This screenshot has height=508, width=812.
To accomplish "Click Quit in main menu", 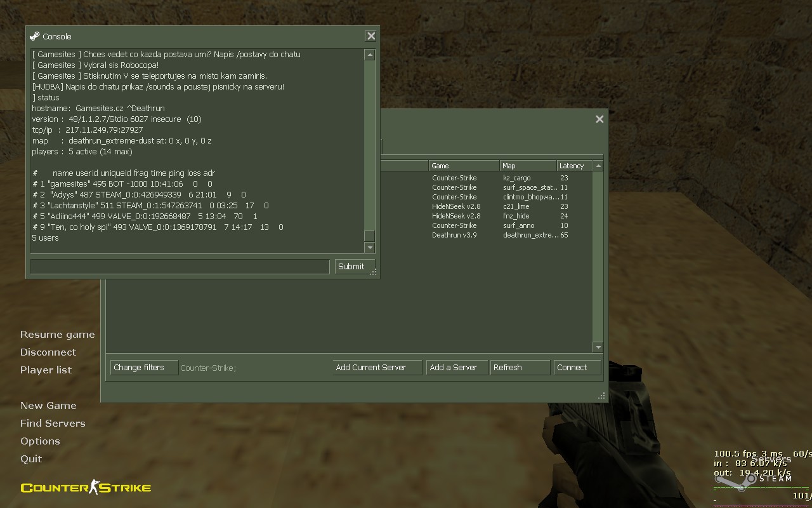I will 31,459.
